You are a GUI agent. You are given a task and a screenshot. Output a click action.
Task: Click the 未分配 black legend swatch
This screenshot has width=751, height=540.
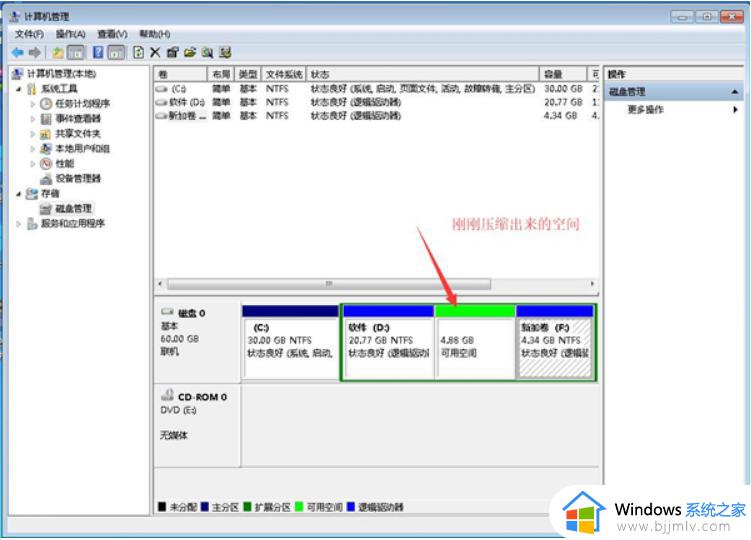[162, 506]
